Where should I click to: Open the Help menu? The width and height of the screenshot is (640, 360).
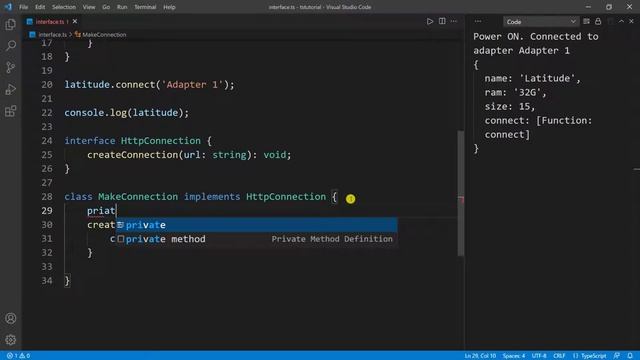pos(169,7)
